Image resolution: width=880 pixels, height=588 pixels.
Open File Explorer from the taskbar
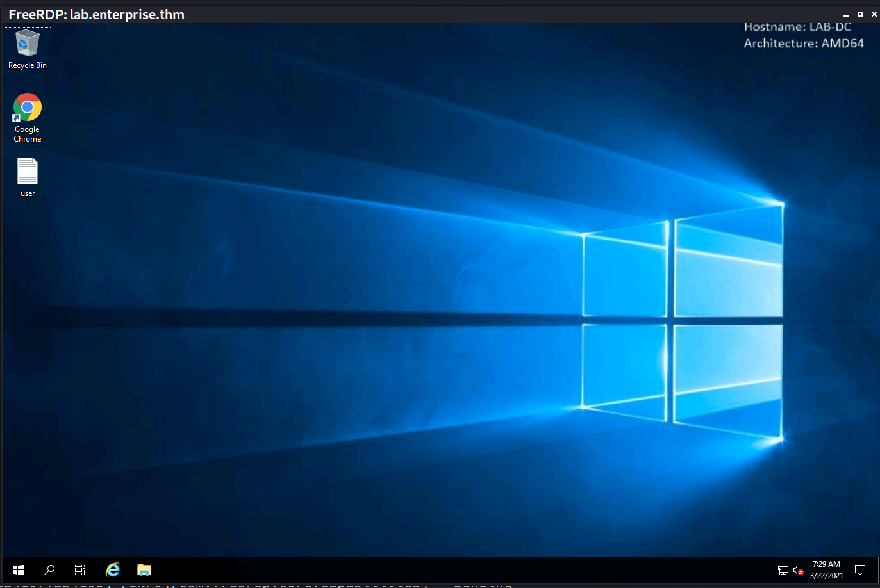(x=144, y=569)
